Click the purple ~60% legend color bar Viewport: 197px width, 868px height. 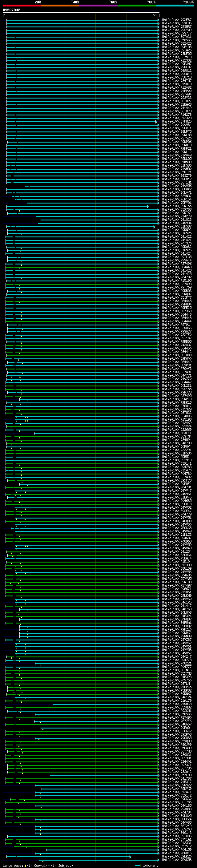[x=98, y=6]
